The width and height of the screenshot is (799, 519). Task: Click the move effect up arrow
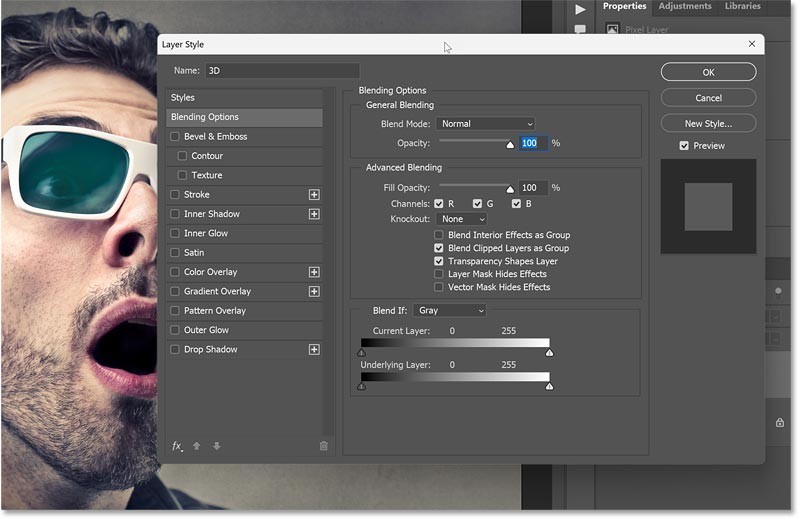[x=197, y=446]
